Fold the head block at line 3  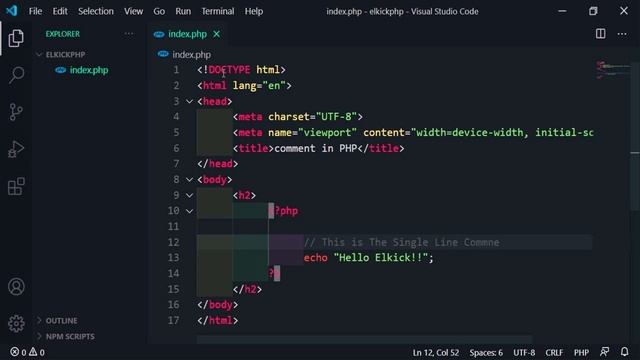pyautogui.click(x=189, y=101)
